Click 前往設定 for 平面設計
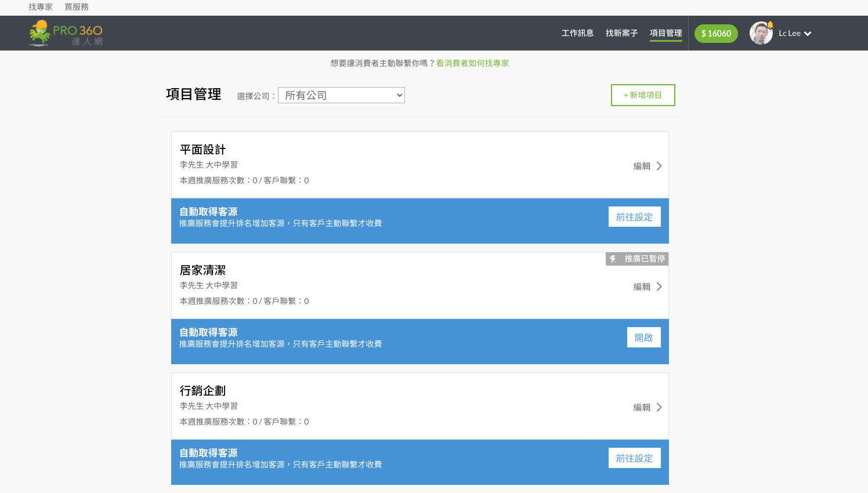This screenshot has height=493, width=868. [x=634, y=217]
